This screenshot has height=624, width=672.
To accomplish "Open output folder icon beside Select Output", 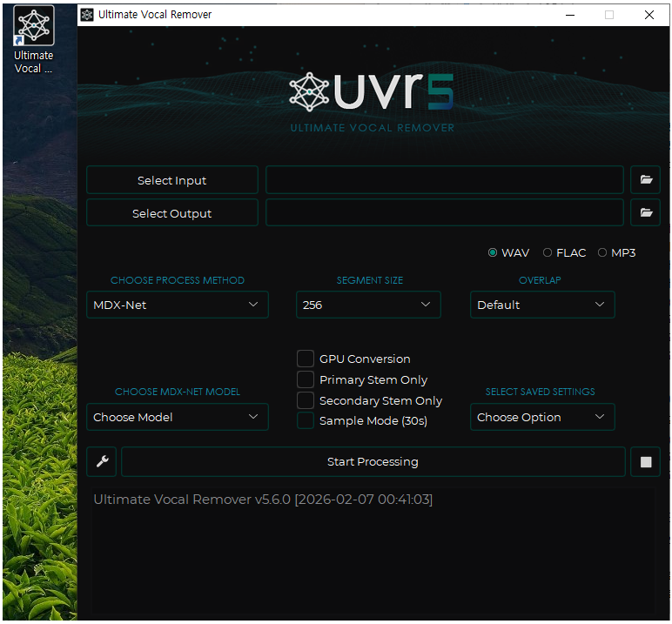I will coord(645,212).
